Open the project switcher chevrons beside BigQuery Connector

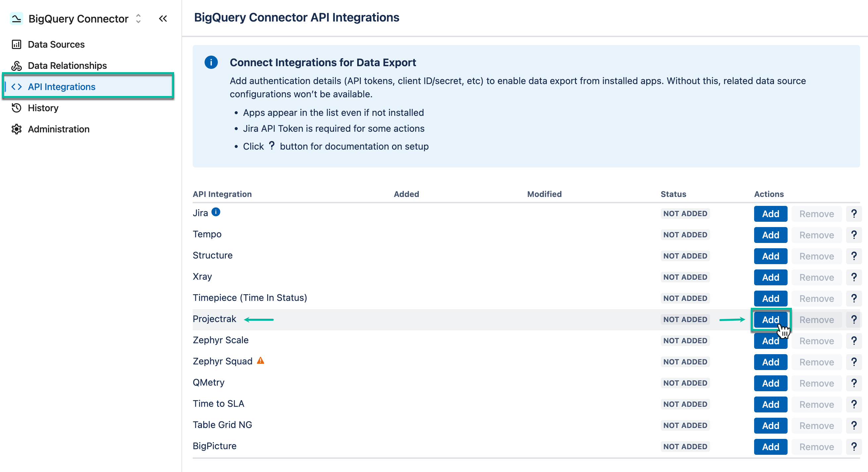click(138, 19)
